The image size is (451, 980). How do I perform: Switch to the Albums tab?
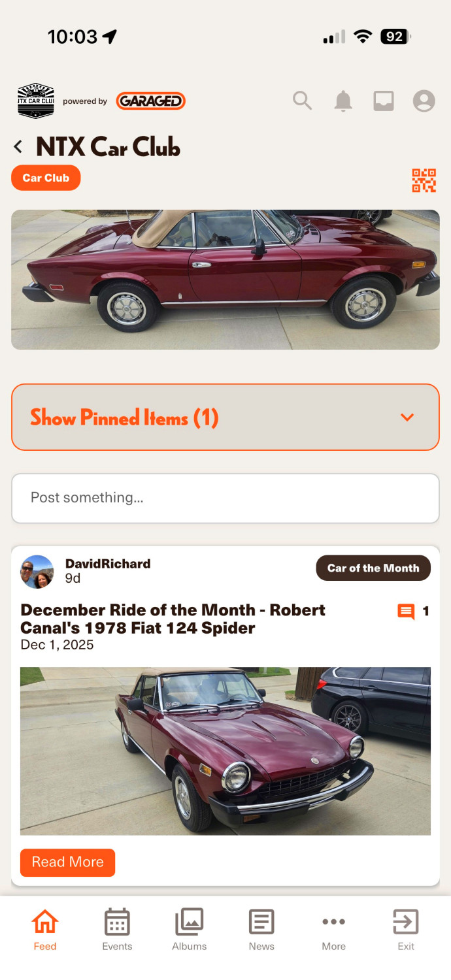tap(190, 929)
